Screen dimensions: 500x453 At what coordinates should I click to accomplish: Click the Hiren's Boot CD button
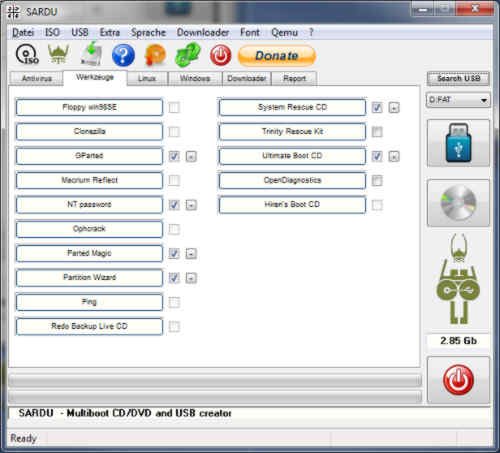pos(292,204)
